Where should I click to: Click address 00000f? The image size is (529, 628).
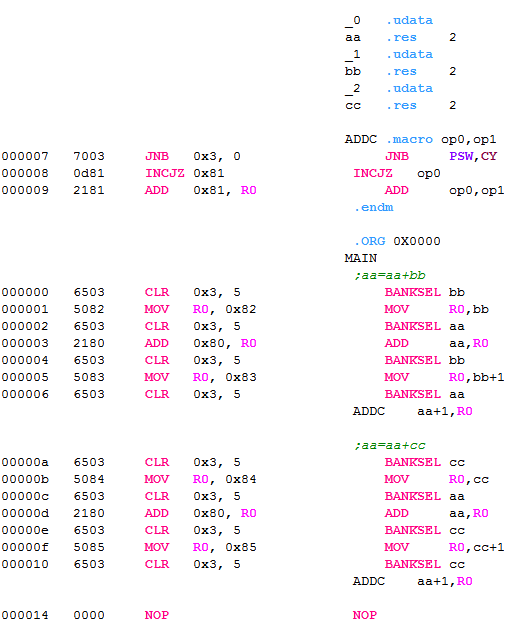tap(25, 547)
